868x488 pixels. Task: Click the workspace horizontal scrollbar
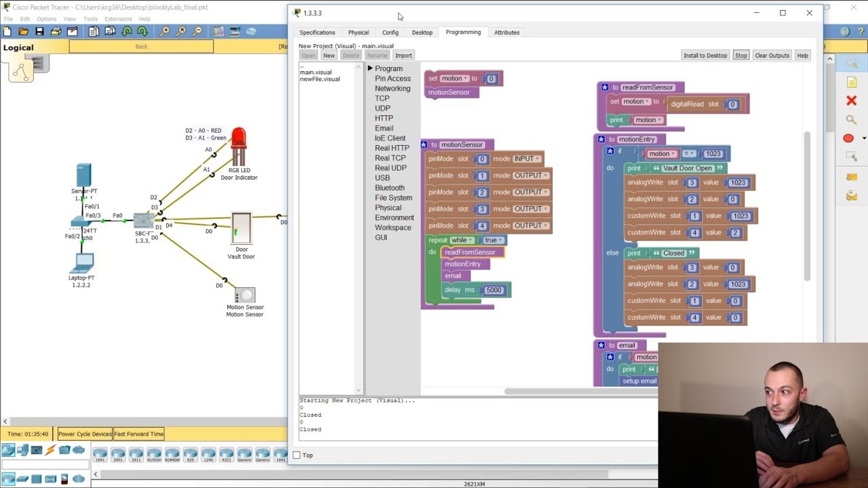coord(582,392)
